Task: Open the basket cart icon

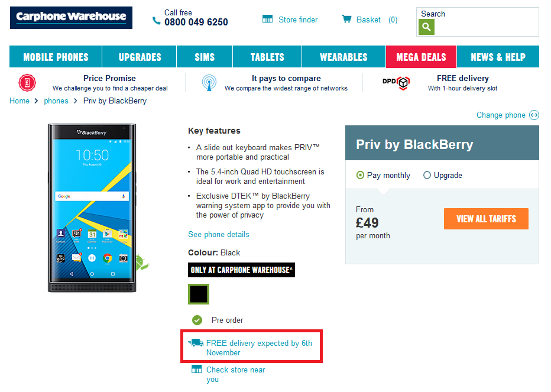Action: [x=346, y=19]
